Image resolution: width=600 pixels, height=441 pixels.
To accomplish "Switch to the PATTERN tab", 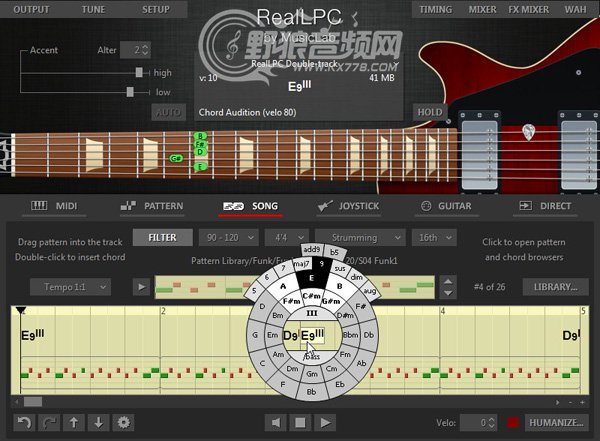I will click(152, 206).
